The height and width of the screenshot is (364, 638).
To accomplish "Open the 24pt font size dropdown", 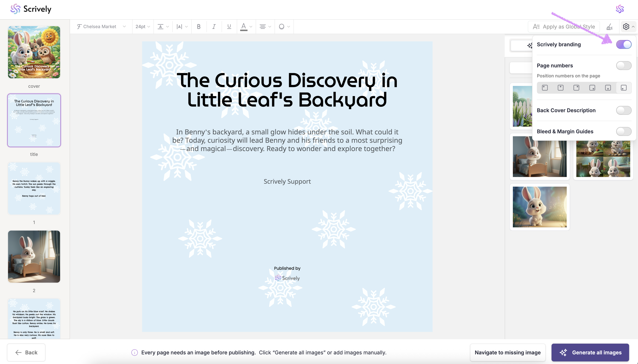I will [143, 26].
